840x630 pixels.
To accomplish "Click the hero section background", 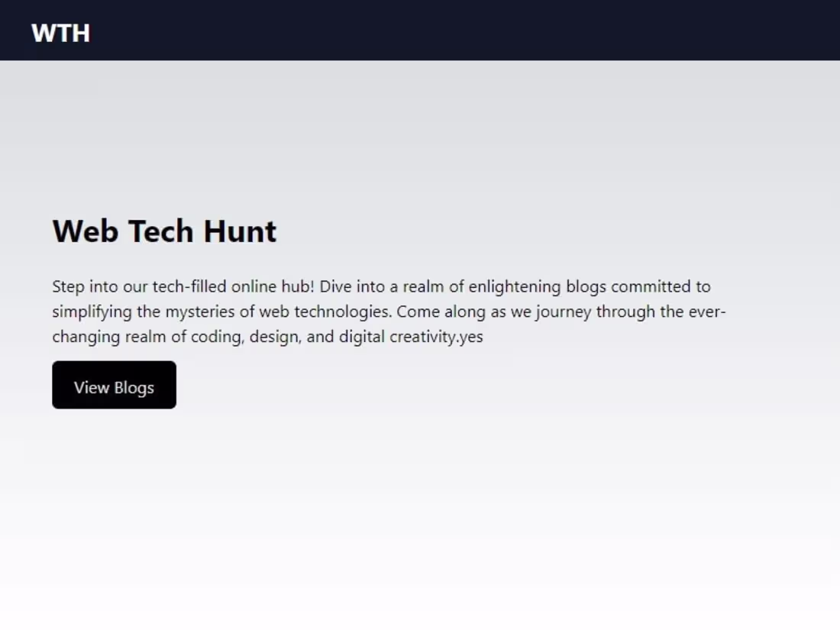I will click(x=535, y=153).
